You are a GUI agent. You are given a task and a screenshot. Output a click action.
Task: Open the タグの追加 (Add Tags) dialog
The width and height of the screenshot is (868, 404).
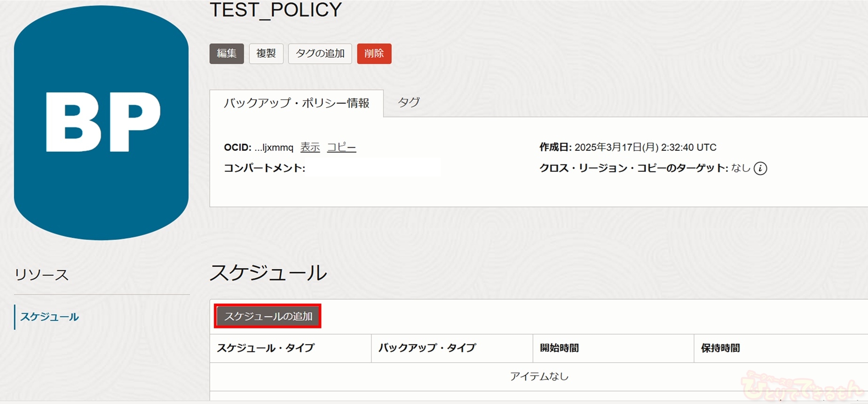(x=320, y=54)
